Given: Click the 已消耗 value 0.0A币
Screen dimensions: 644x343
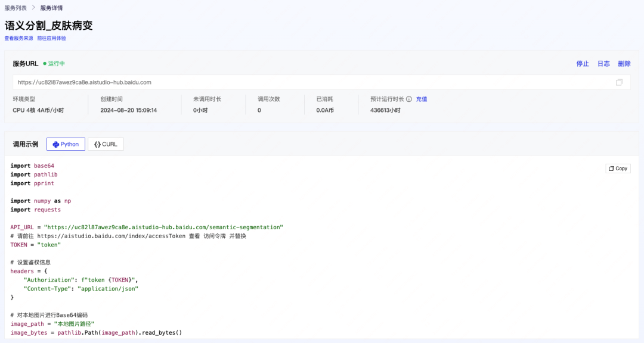Looking at the screenshot, I should coord(325,110).
